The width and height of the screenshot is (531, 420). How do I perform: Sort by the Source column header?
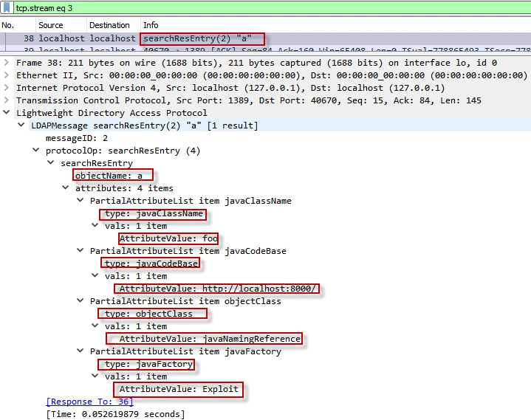51,25
